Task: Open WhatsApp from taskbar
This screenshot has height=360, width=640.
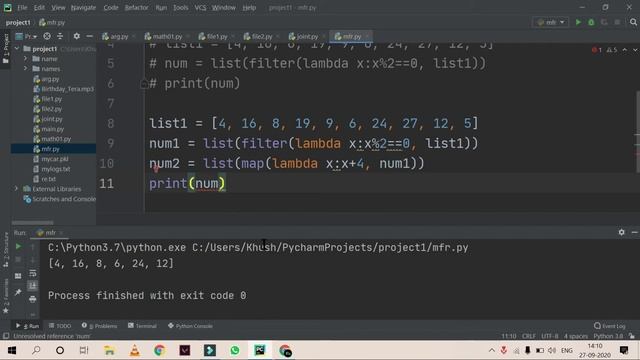Action: (235, 350)
